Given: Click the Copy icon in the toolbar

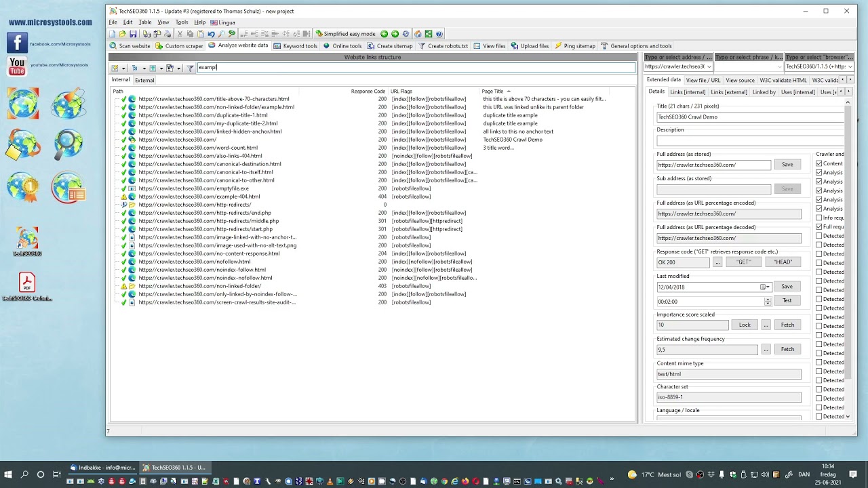Looking at the screenshot, I should [191, 34].
